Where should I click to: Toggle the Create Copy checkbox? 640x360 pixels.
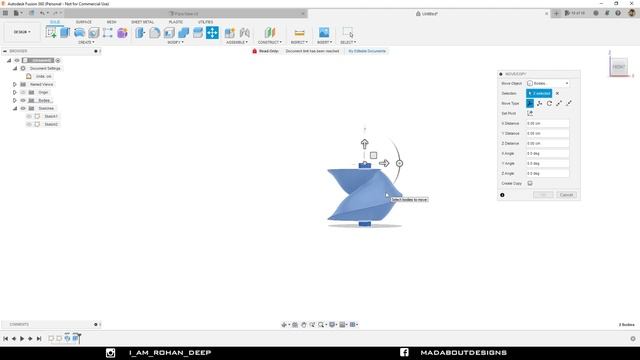click(x=530, y=183)
